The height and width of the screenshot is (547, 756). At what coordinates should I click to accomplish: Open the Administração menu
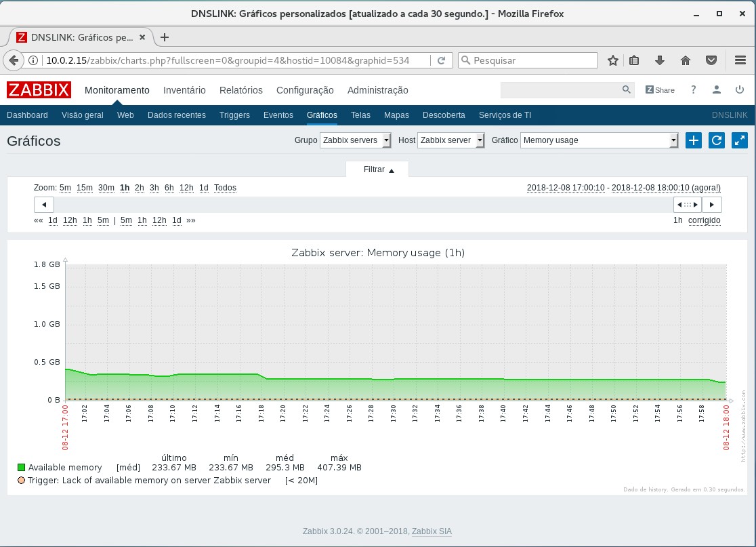click(x=377, y=90)
